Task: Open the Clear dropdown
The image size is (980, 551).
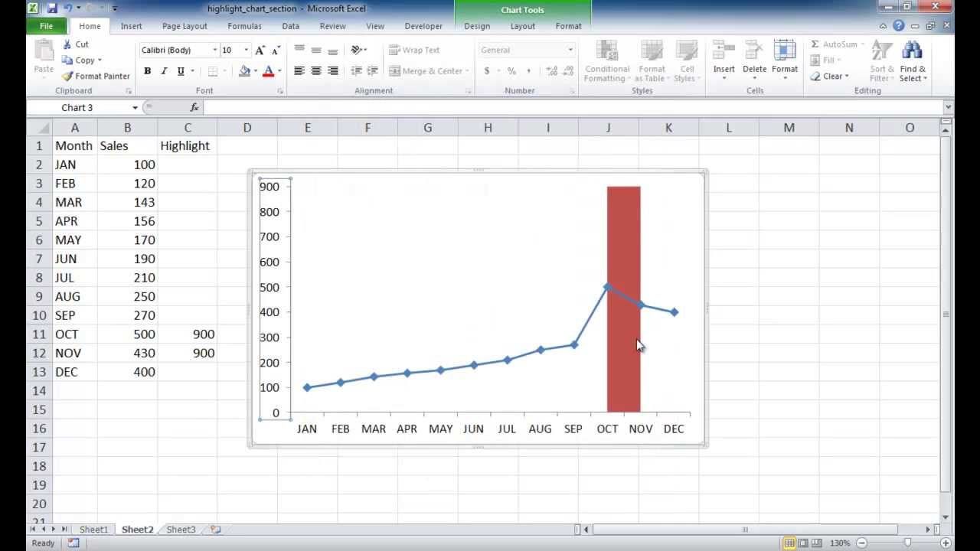Action: pyautogui.click(x=831, y=77)
